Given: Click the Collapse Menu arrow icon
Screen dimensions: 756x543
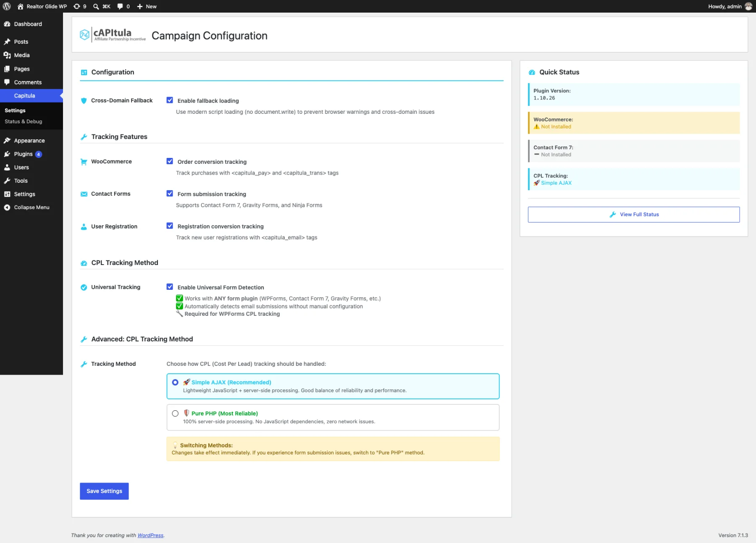Looking at the screenshot, I should (x=7, y=207).
